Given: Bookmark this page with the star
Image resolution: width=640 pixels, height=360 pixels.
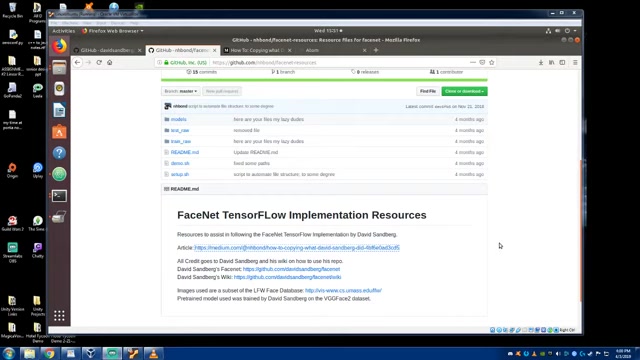Looking at the screenshot, I should click(491, 62).
